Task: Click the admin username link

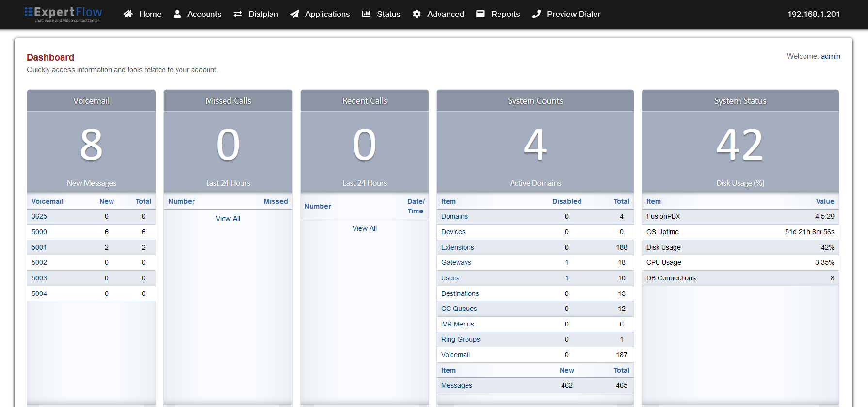Action: click(x=830, y=56)
